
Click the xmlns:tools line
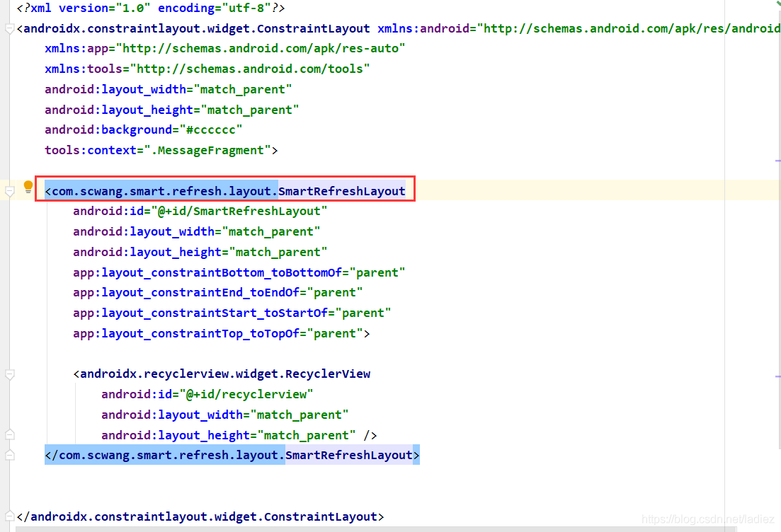(207, 69)
